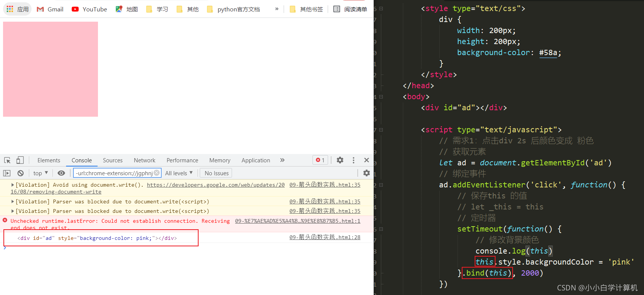Screen dimensions: 644x295
Task: Click the getElementById('ad') call in code
Action: point(566,163)
